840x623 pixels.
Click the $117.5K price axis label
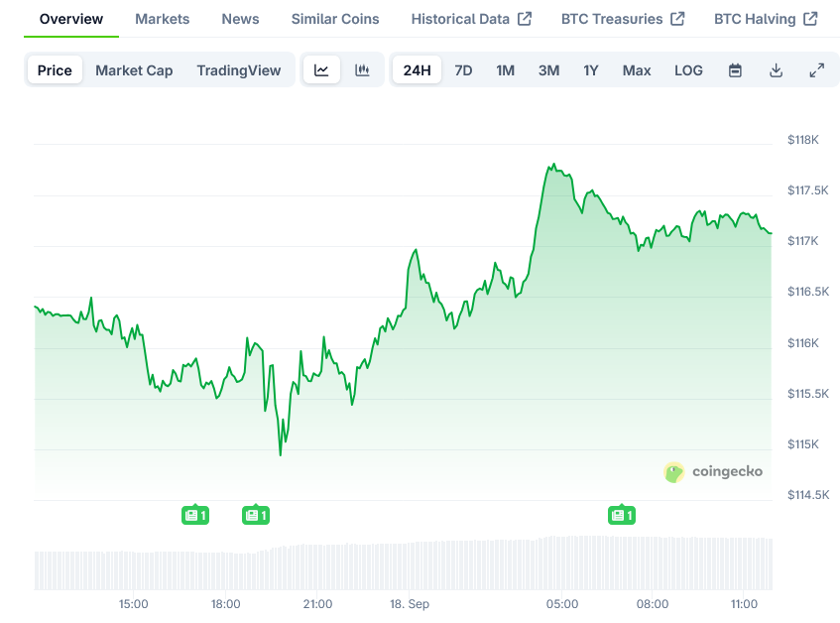point(808,190)
